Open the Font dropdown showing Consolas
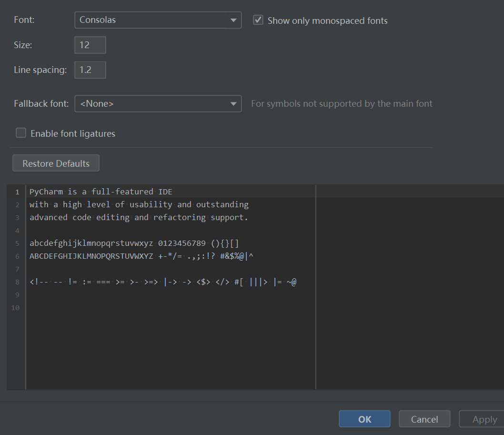The height and width of the screenshot is (435, 504). [x=158, y=20]
